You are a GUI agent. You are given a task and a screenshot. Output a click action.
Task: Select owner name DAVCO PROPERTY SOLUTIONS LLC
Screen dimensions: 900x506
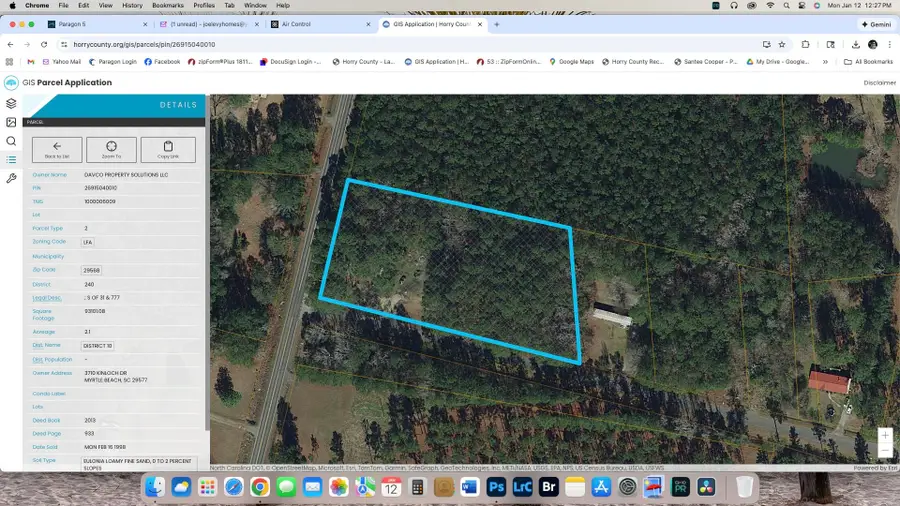pyautogui.click(x=126, y=175)
